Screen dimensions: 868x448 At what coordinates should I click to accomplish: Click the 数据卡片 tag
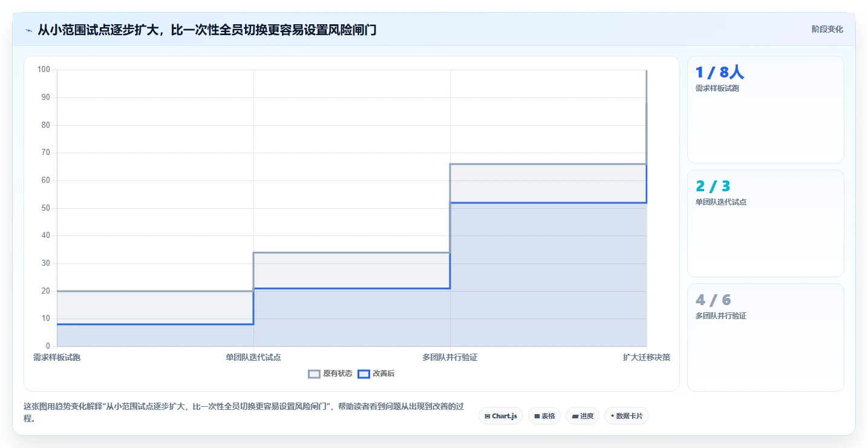click(x=627, y=416)
